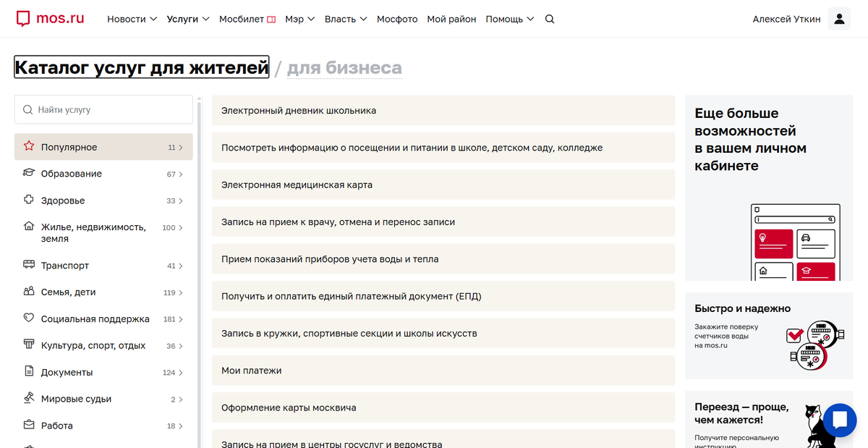
Task: Open the Еще больше возможностей banner
Action: point(769,188)
